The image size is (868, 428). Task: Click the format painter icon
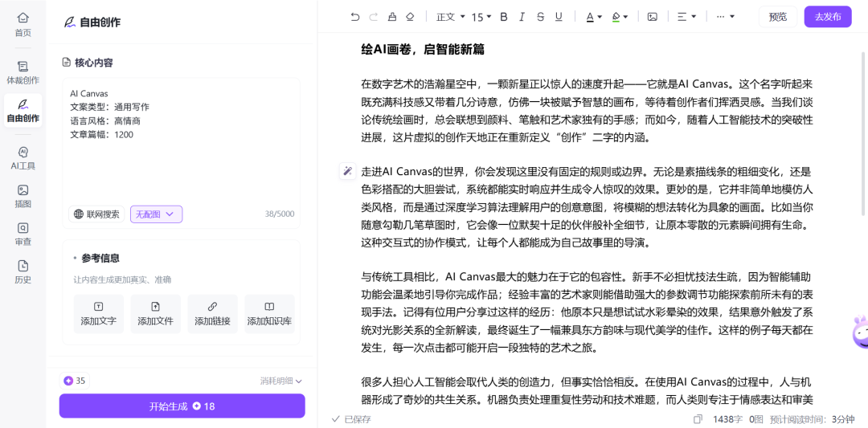392,17
